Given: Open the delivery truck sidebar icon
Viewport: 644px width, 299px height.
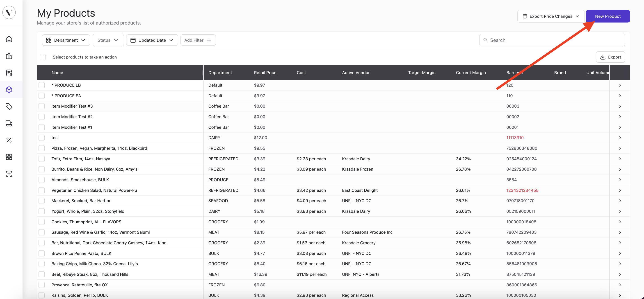Looking at the screenshot, I should [x=9, y=123].
